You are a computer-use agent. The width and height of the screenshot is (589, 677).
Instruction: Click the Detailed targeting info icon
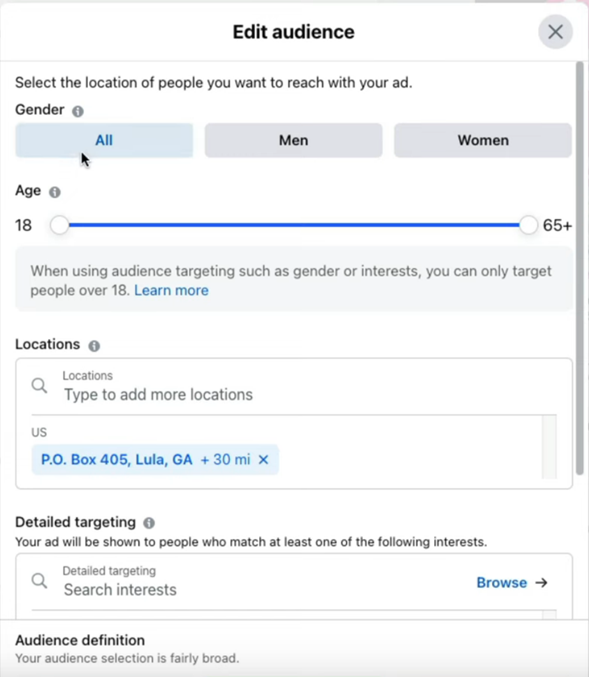click(149, 523)
